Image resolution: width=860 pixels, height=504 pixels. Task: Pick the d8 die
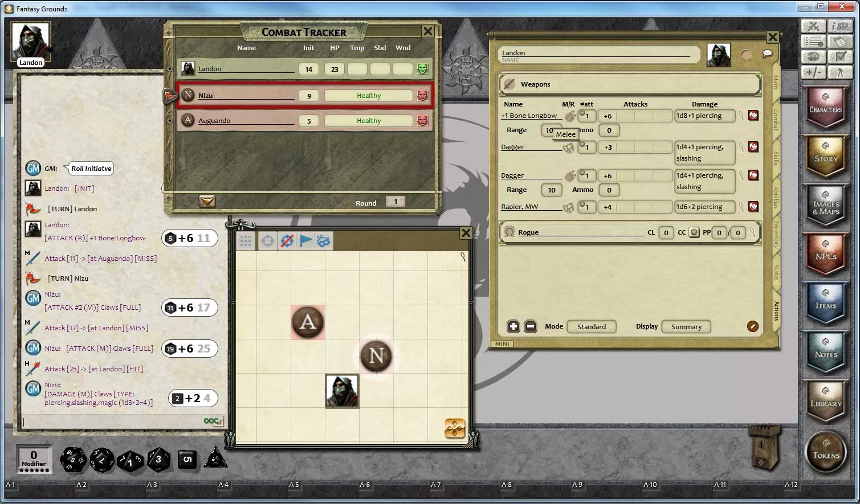click(x=158, y=460)
